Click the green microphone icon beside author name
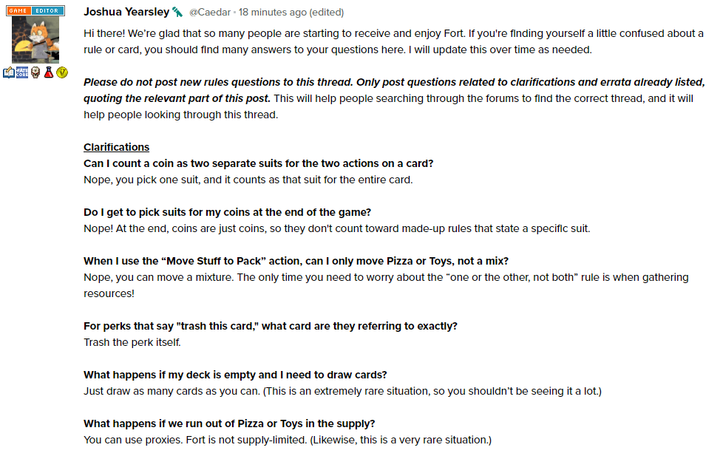Viewport: 720px width, 456px height. (177, 12)
